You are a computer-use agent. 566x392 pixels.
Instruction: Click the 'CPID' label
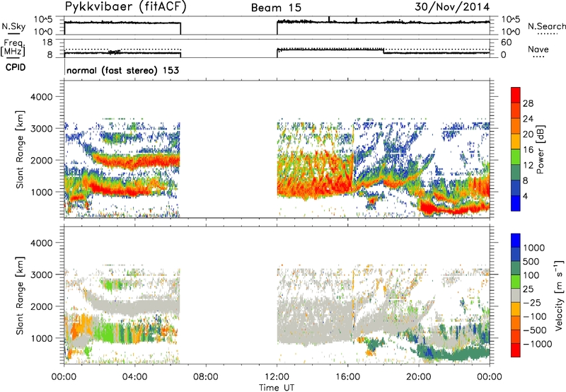pyautogui.click(x=16, y=67)
